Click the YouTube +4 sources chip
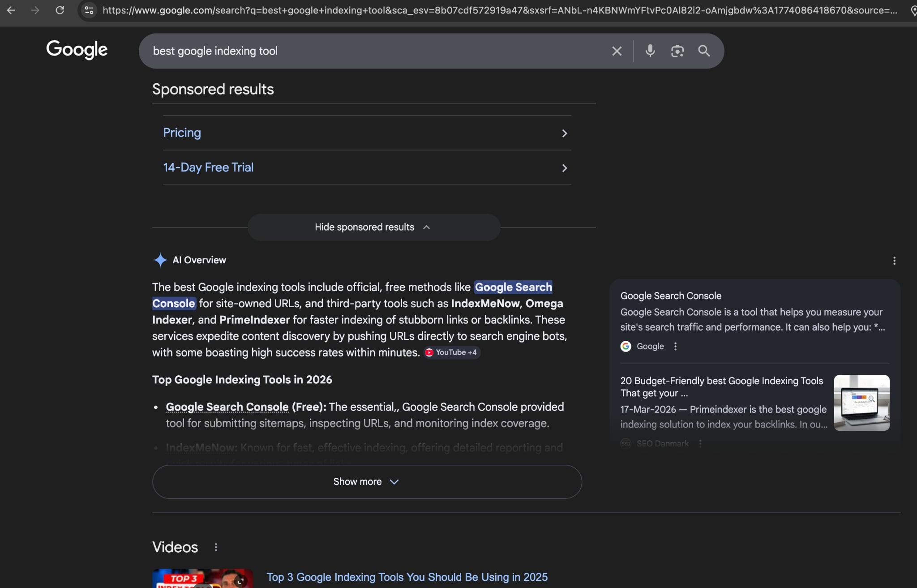 (x=452, y=352)
